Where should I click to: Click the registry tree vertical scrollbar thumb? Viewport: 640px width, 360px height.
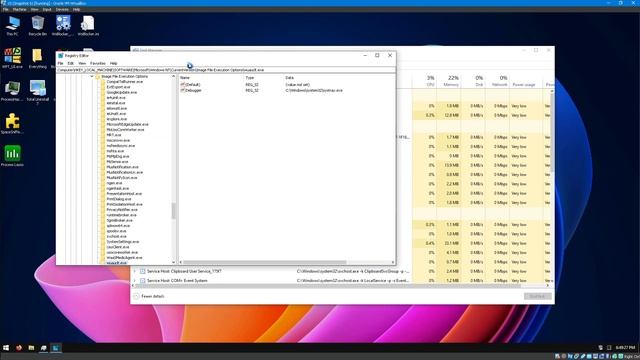tap(173, 211)
